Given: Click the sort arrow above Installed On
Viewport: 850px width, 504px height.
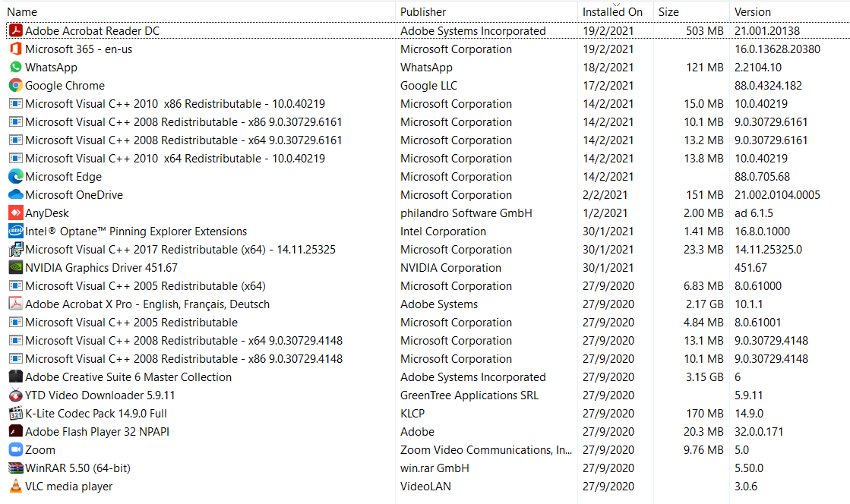Looking at the screenshot, I should pyautogui.click(x=616, y=5).
